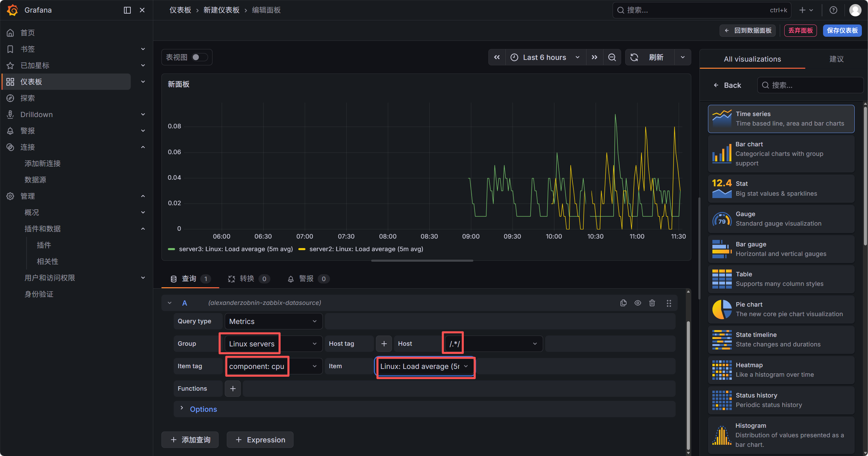Viewport: 868px width, 456px height.
Task: Shift time range forward
Action: tap(595, 57)
